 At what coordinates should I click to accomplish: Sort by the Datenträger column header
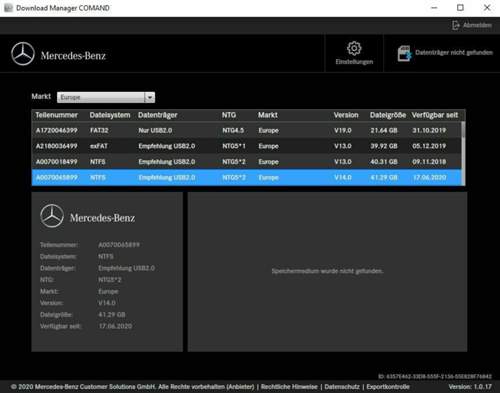click(158, 115)
